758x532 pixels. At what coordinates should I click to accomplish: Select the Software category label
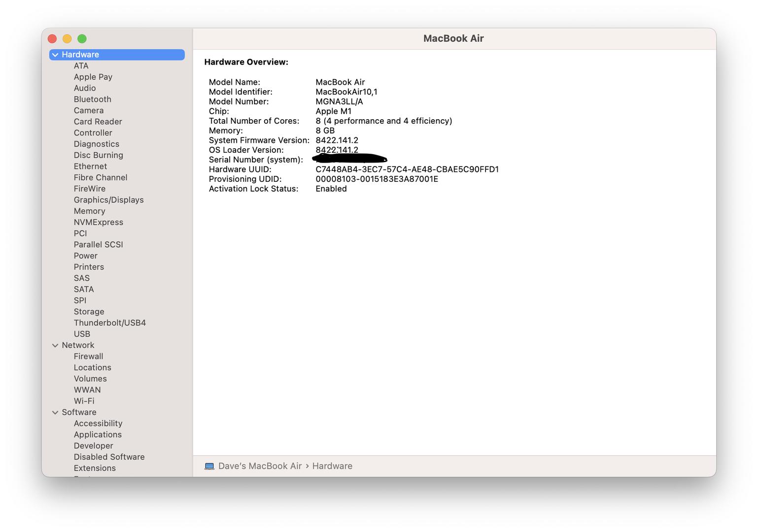point(79,412)
